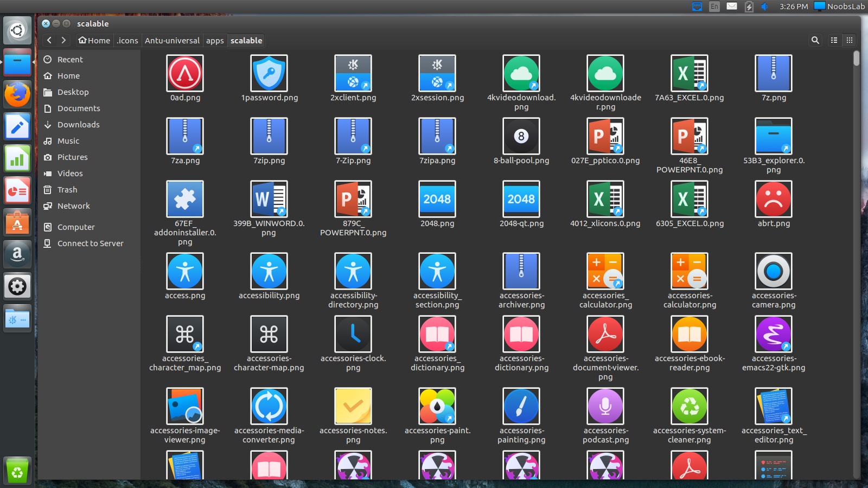The width and height of the screenshot is (868, 488).
Task: Open the accessories-system-cleaner.png recycle icon
Action: (690, 406)
